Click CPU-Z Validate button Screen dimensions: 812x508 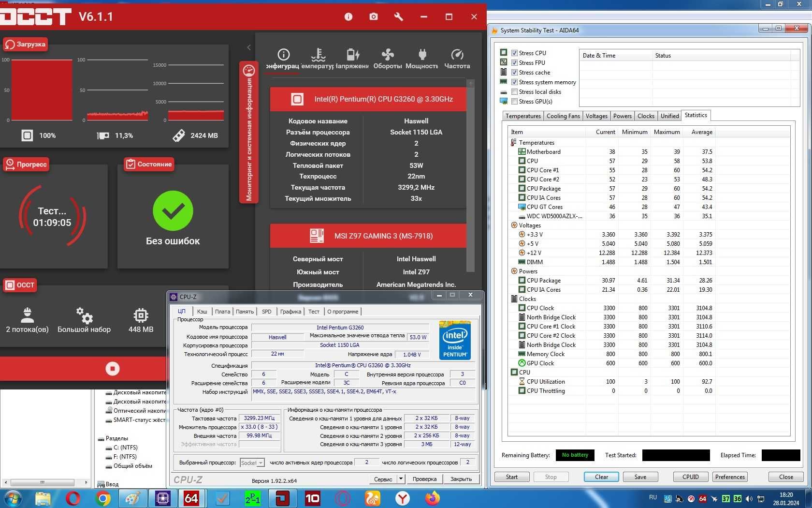424,479
